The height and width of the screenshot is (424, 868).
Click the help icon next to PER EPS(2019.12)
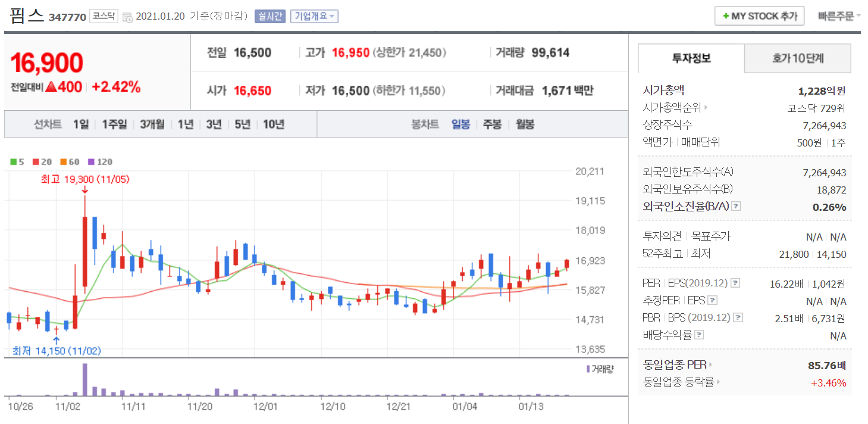click(x=735, y=283)
